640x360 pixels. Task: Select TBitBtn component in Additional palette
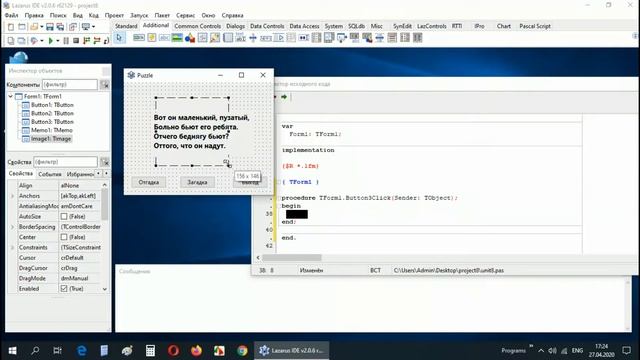(139, 38)
